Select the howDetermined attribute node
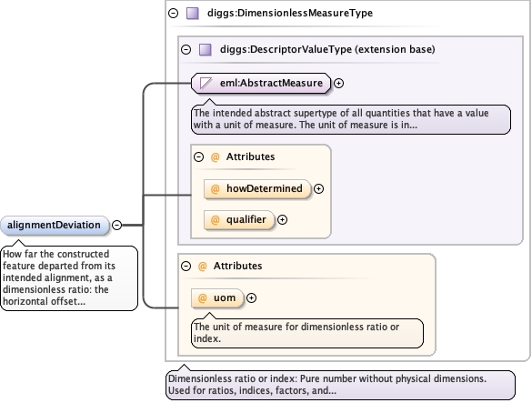The height and width of the screenshot is (403, 532). pos(256,189)
